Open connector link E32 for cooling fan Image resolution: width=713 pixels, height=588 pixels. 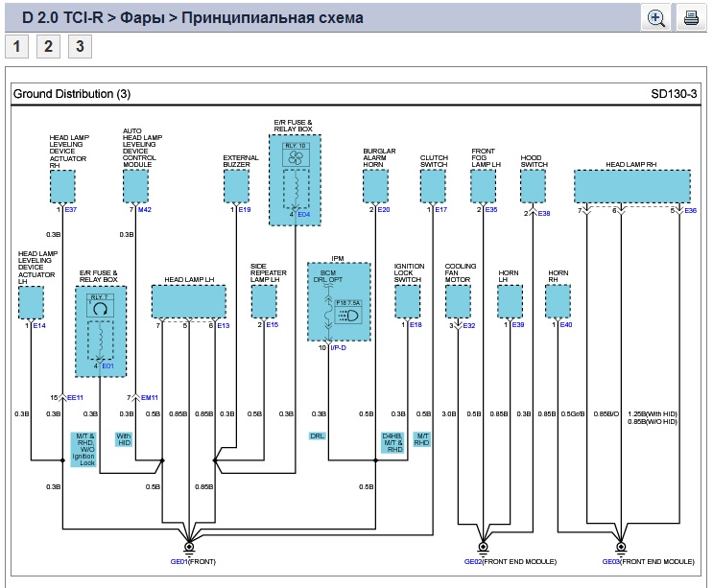point(469,326)
